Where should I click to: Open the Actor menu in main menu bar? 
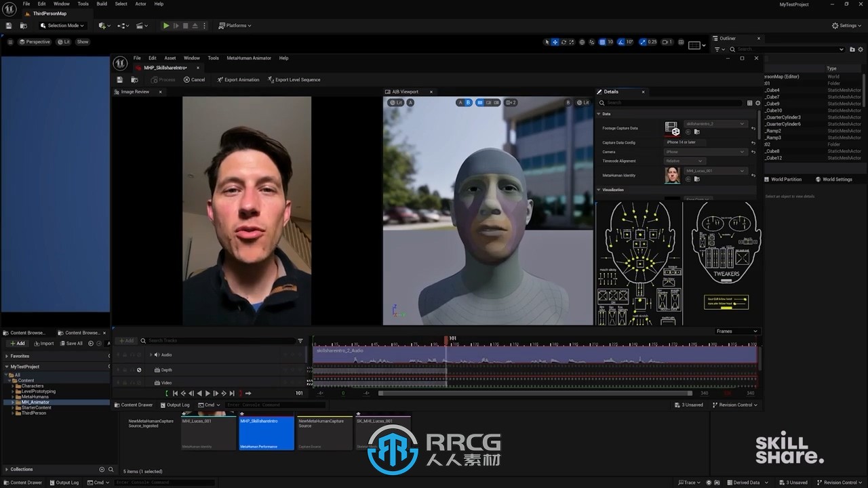coord(140,3)
